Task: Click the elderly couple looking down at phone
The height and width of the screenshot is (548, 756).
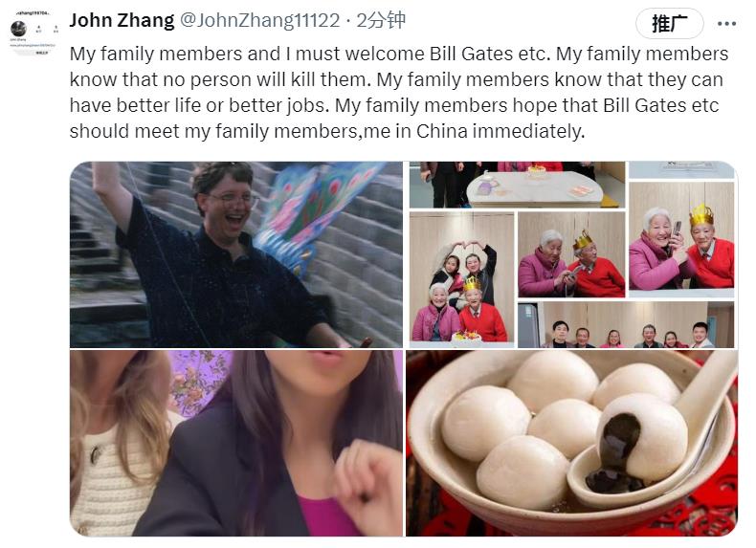Action: pyautogui.click(x=571, y=254)
